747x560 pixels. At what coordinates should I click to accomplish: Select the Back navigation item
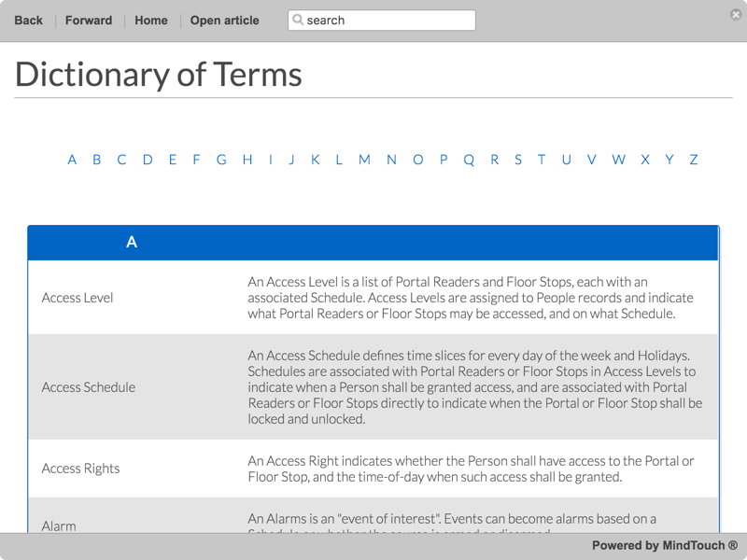pos(27,20)
